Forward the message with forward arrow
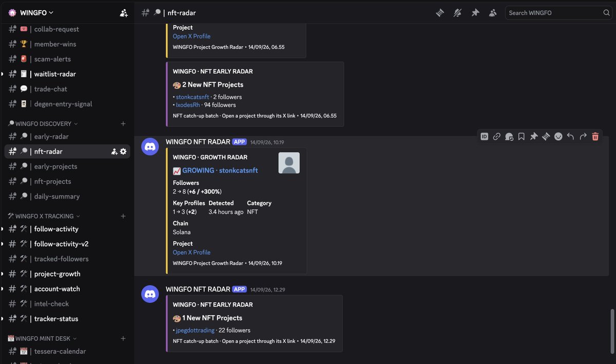Image resolution: width=616 pixels, height=364 pixels. (x=583, y=137)
